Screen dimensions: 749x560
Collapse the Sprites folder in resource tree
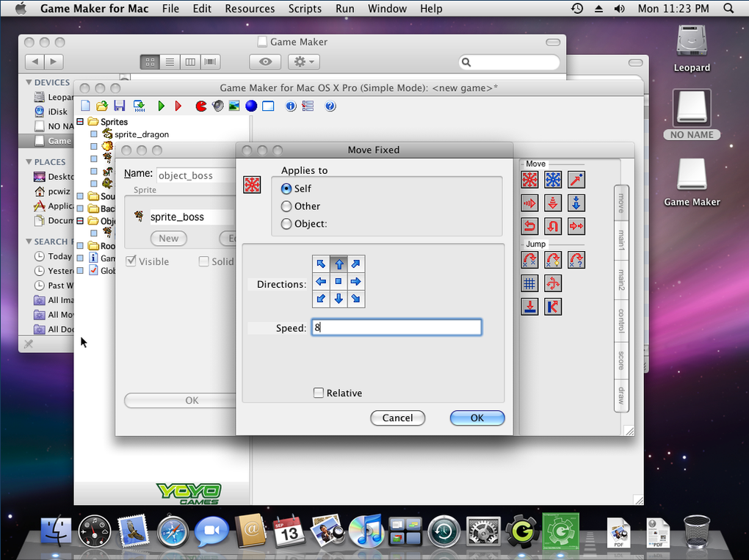coord(80,122)
